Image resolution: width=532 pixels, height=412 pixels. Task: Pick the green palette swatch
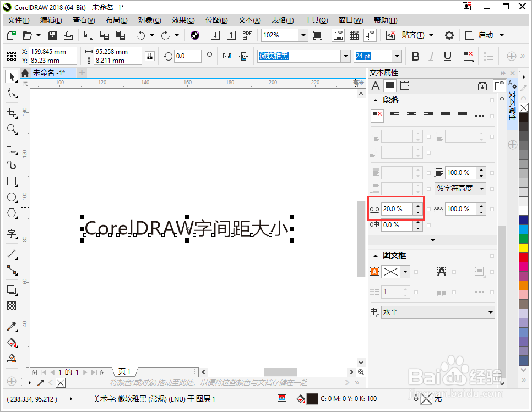point(524,239)
